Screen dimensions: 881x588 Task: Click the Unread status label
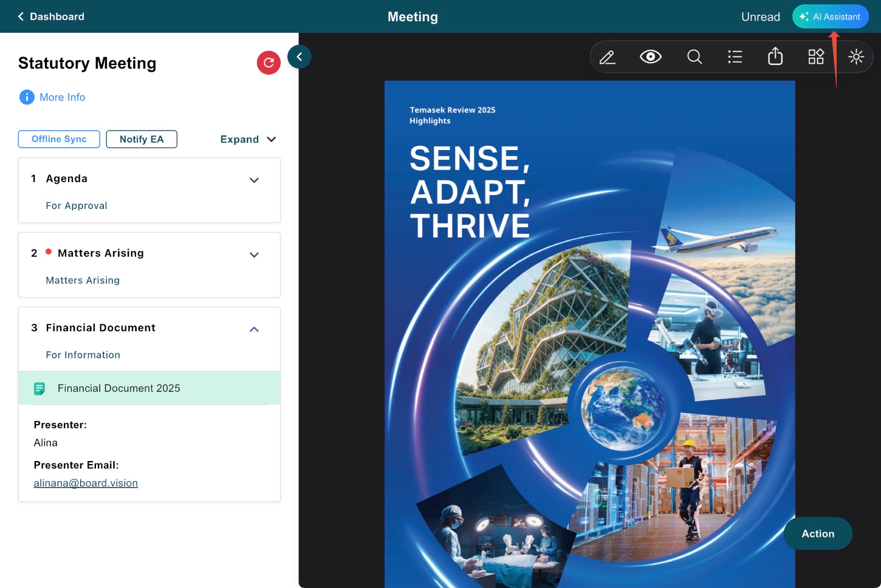(x=761, y=17)
